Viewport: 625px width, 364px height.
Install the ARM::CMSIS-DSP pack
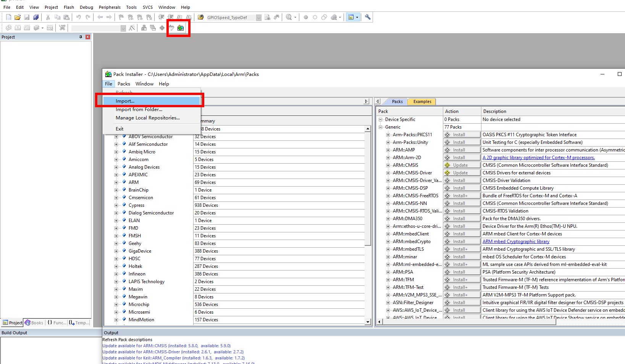[462, 188]
